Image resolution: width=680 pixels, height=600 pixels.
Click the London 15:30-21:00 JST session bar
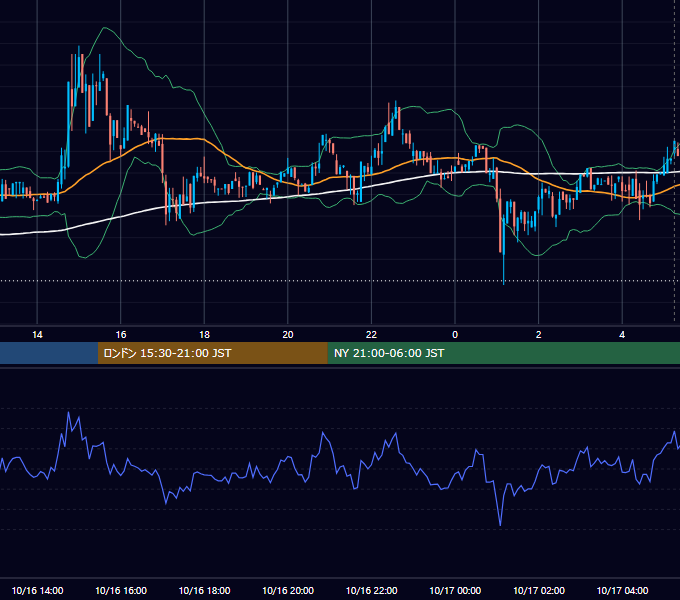coord(212,353)
